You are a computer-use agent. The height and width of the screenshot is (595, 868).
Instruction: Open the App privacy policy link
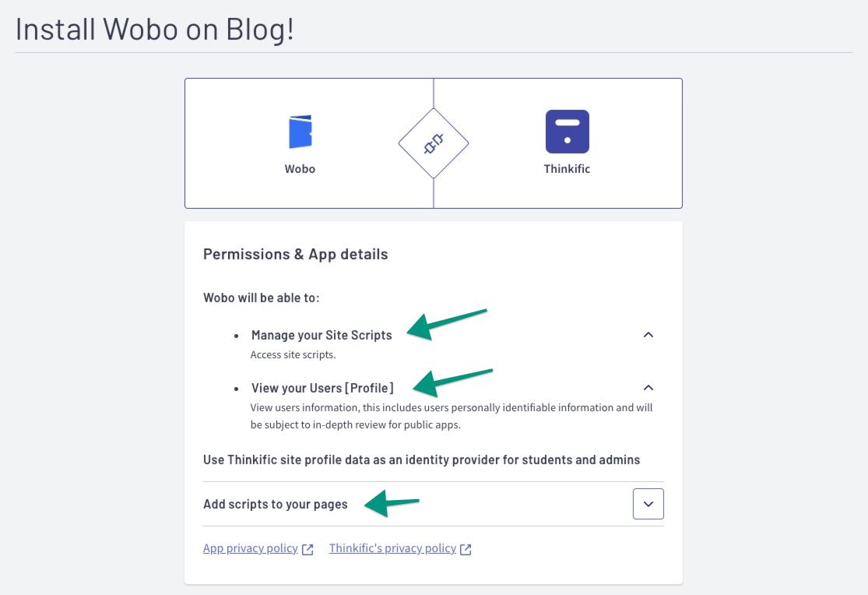[250, 548]
